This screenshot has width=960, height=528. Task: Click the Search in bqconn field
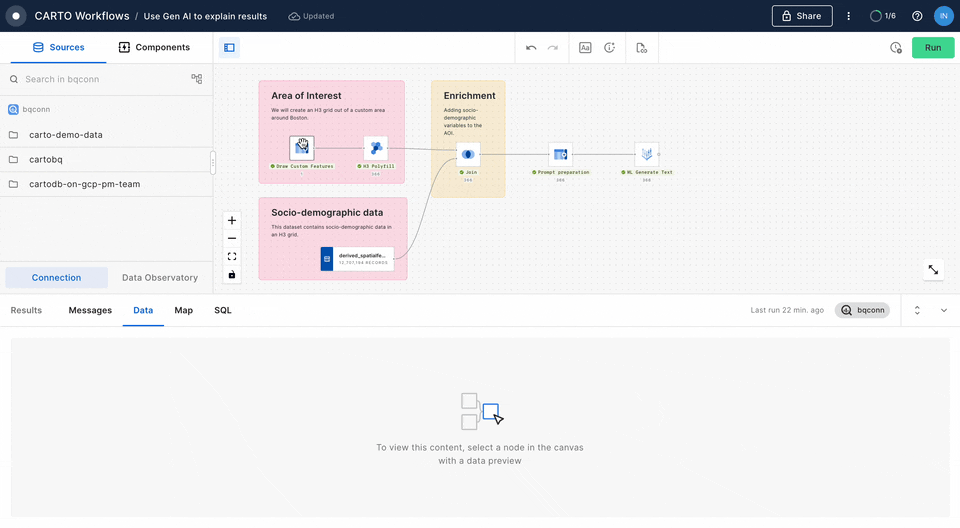point(100,79)
